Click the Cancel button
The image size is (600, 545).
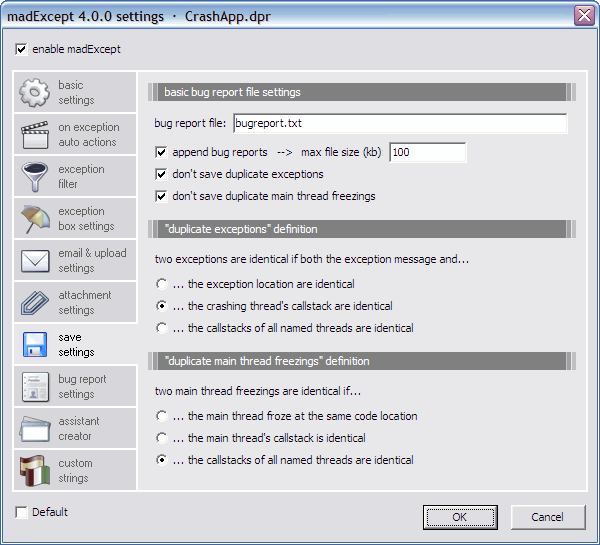coord(548,517)
